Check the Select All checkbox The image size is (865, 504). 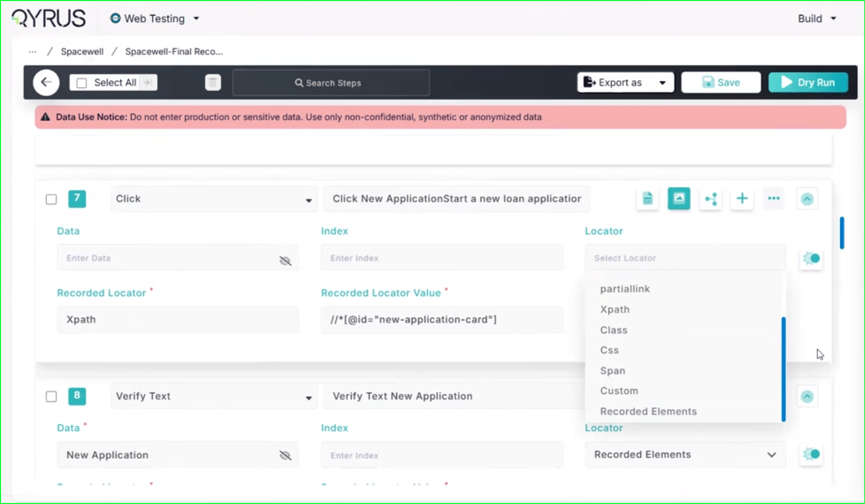click(82, 83)
